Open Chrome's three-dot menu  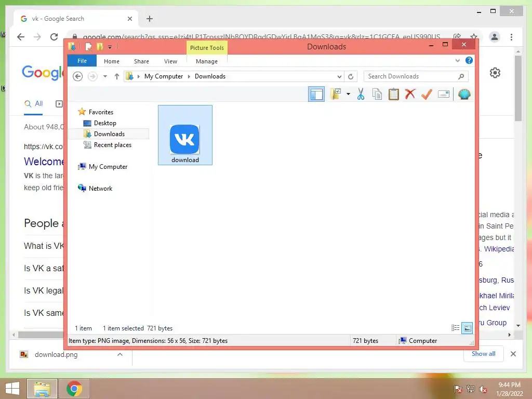click(x=511, y=37)
